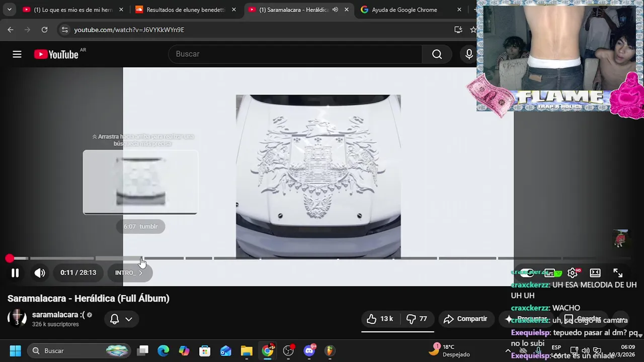644x362 pixels.
Task: Open the ESP language indicator
Action: 556,350
